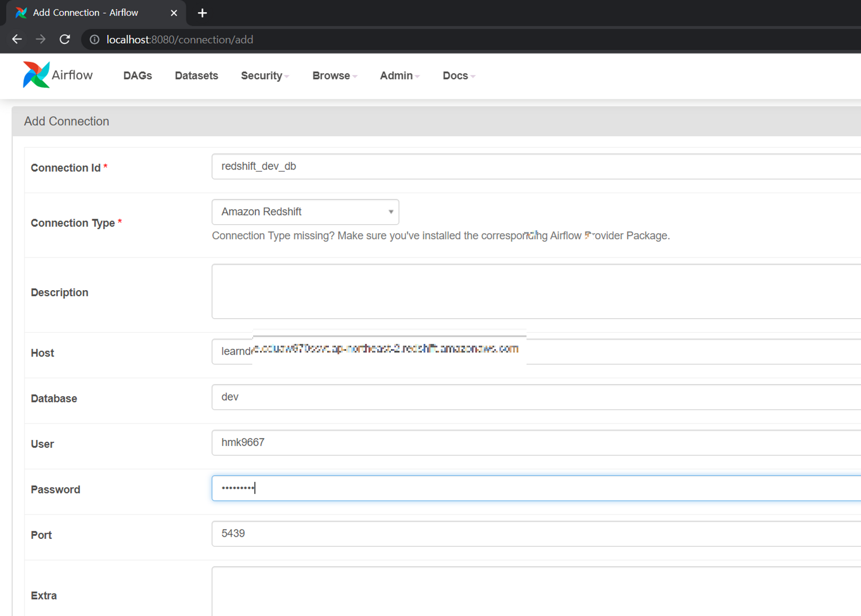Click the Port field showing 5439
The width and height of the screenshot is (861, 616).
click(x=534, y=534)
